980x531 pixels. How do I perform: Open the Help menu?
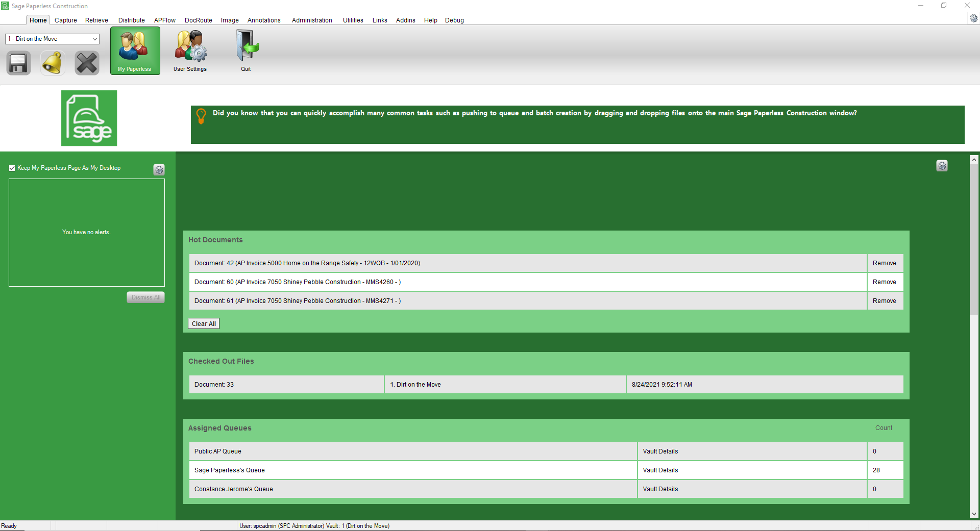click(x=431, y=20)
